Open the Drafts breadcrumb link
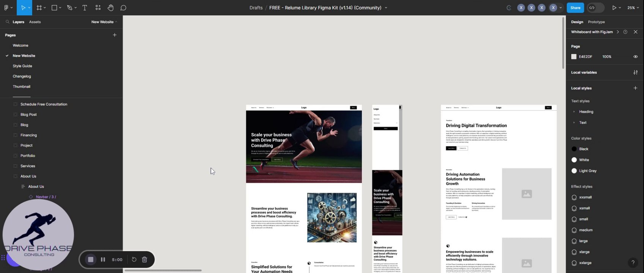644x273 pixels. pos(256,8)
